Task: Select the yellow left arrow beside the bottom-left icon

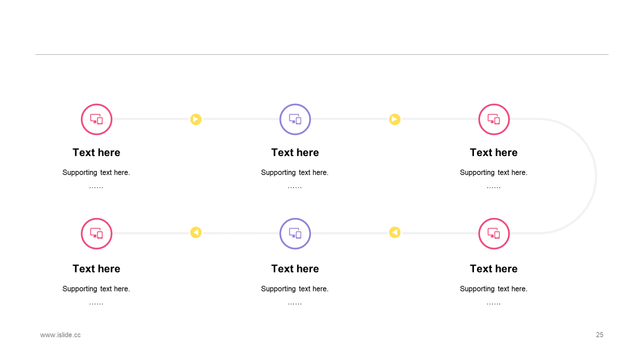Action: (x=196, y=232)
